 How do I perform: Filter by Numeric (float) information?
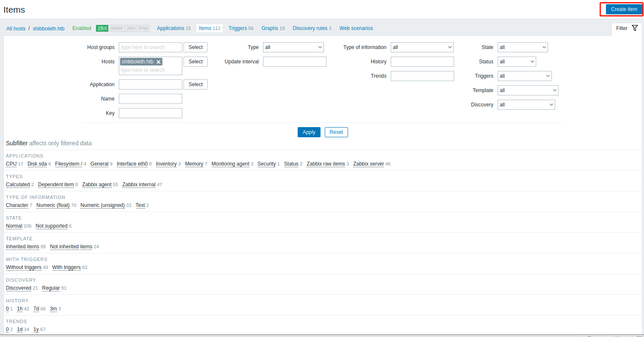(x=53, y=205)
